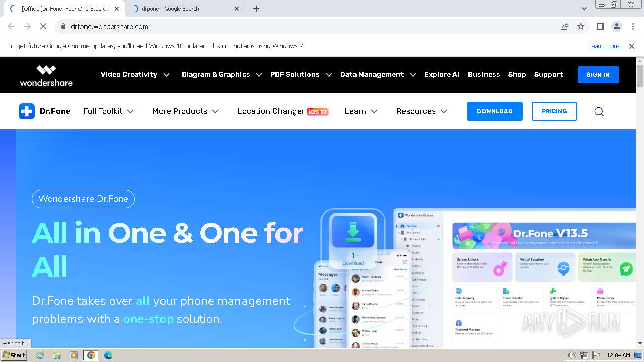Close the drpone Google Search tab

click(x=237, y=9)
